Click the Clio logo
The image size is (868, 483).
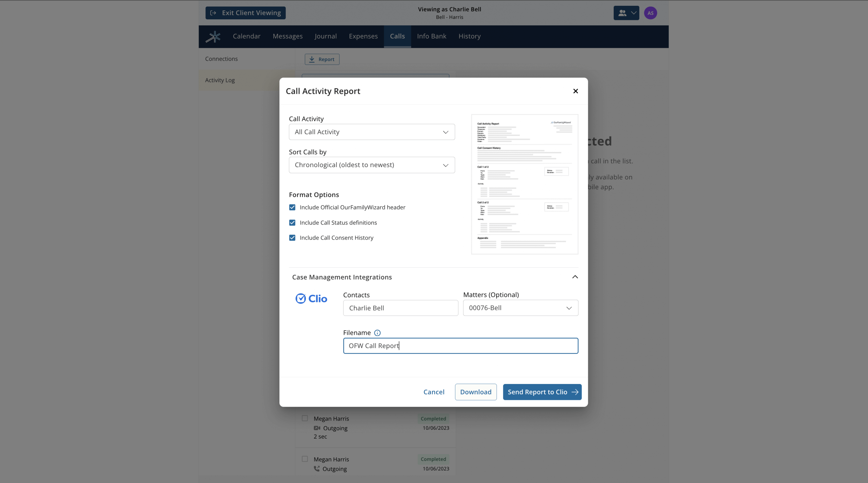311,299
